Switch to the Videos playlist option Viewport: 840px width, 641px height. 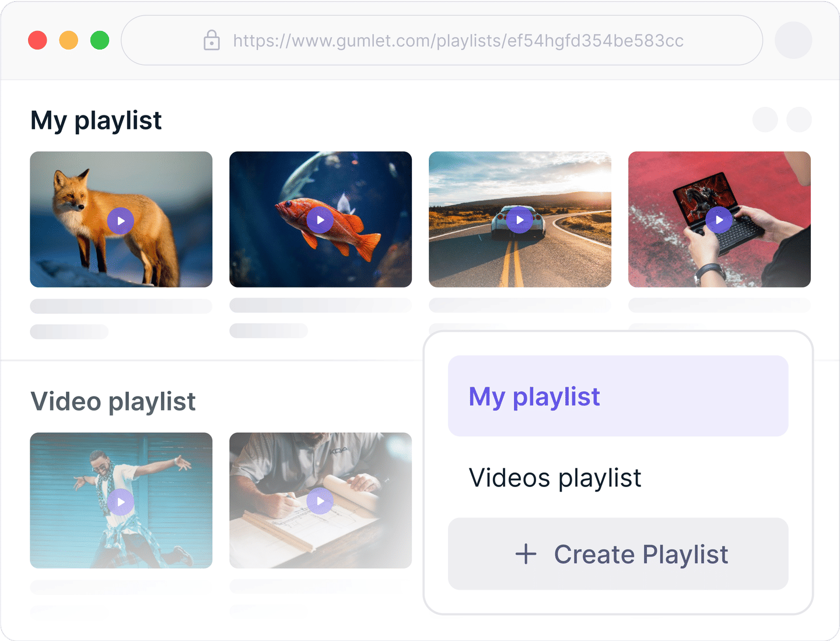555,478
